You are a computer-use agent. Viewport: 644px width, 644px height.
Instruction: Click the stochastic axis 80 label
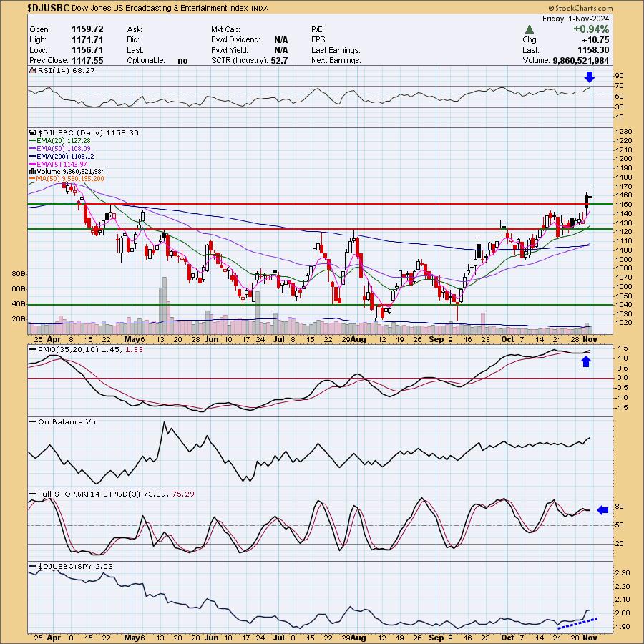tap(620, 507)
